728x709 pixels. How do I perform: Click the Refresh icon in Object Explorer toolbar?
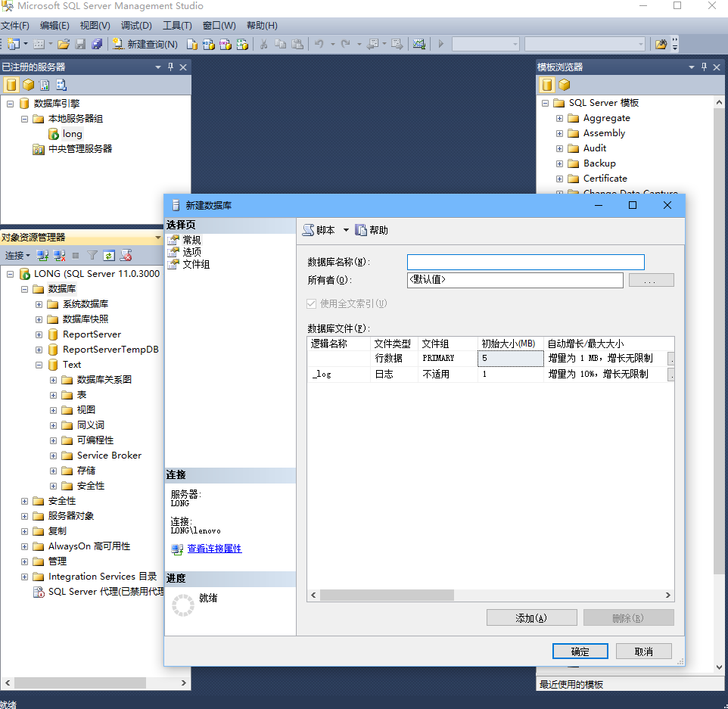(109, 255)
